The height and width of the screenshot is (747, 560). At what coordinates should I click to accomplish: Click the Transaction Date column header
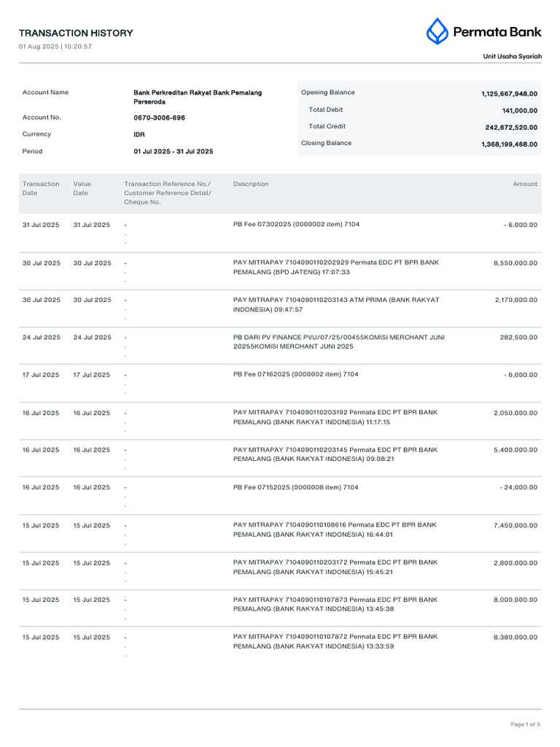[x=41, y=188]
